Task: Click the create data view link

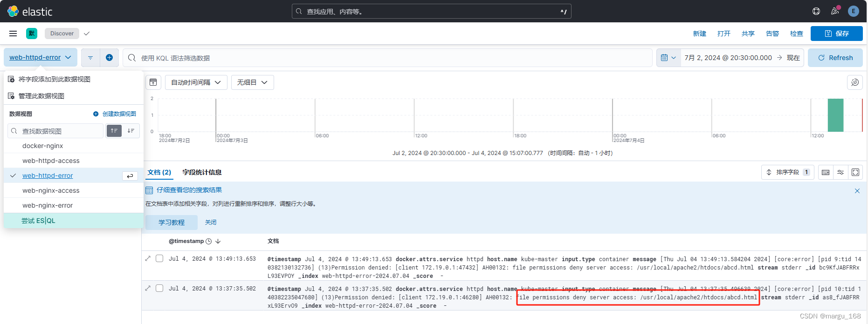Action: click(x=115, y=114)
